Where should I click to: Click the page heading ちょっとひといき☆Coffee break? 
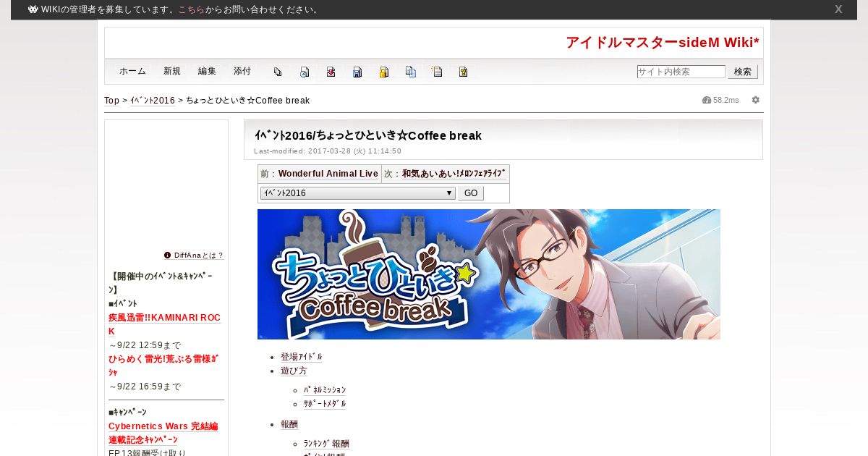click(367, 136)
